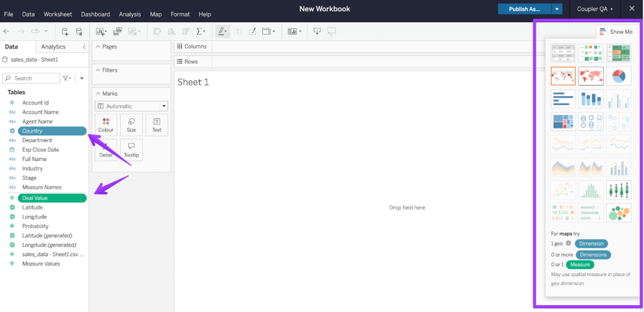Select the filled map chart type
The width and height of the screenshot is (644, 312).
click(x=591, y=76)
